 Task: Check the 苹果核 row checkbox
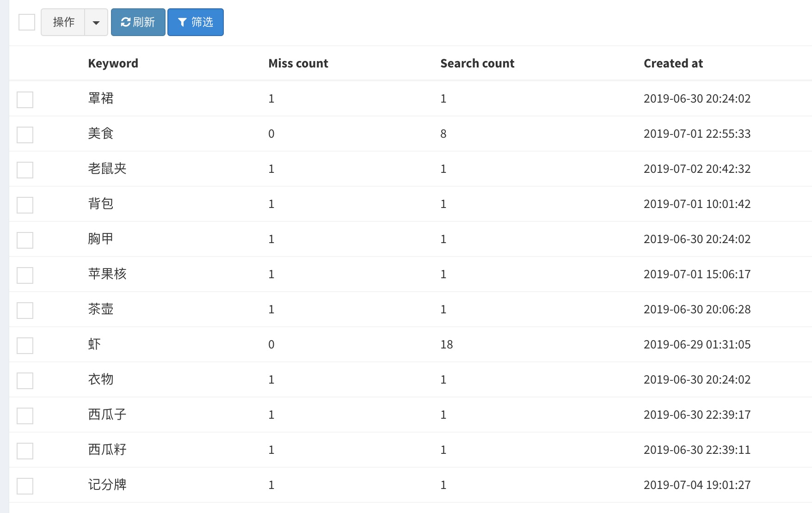25,275
